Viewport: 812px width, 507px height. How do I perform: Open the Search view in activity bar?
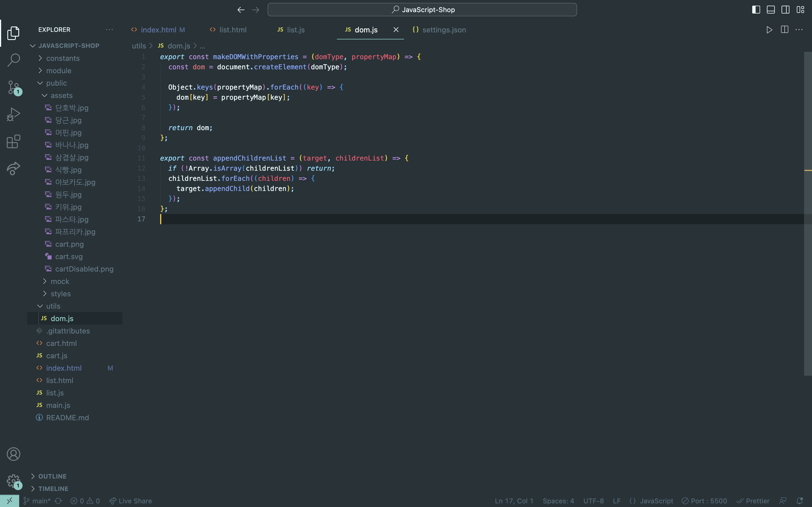pyautogui.click(x=14, y=60)
